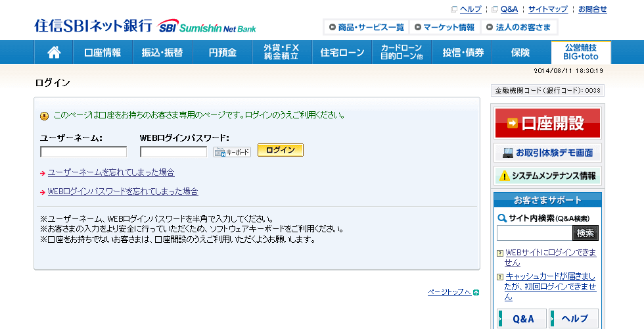Open ユーザーネームを忘れてしまった場合 link
This screenshot has height=329, width=644.
tap(111, 172)
